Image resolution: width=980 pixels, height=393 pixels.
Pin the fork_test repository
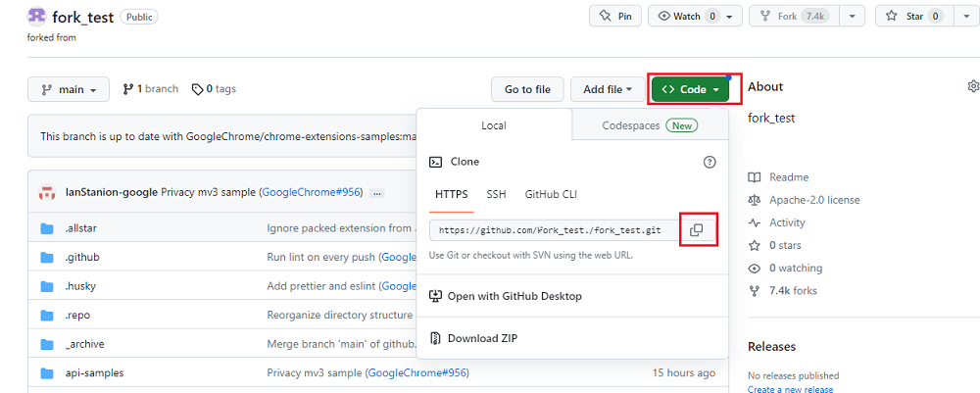point(615,17)
